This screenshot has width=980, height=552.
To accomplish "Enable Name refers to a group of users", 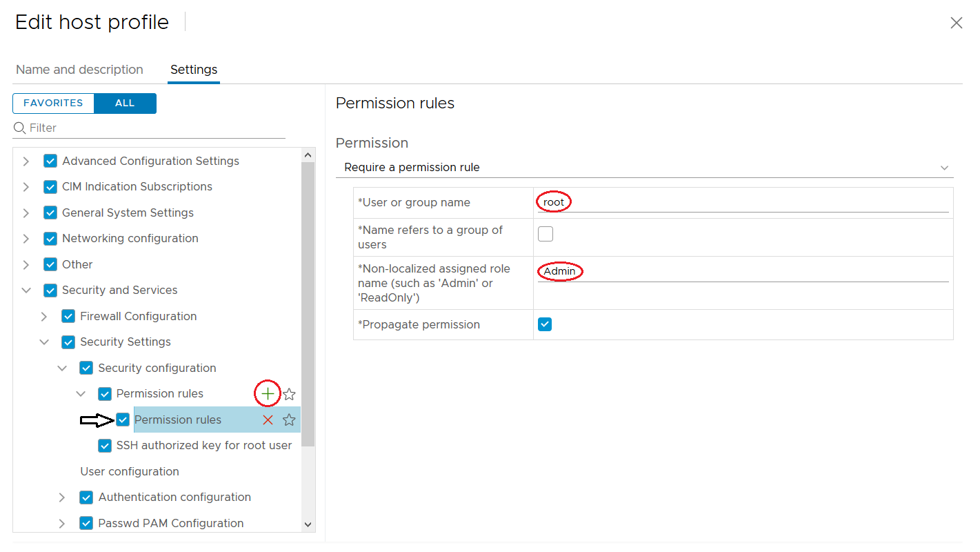I will coord(545,233).
